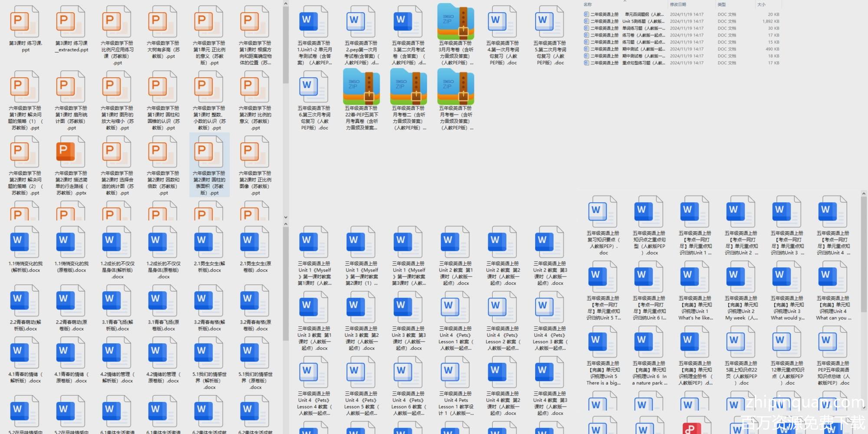The image size is (868, 434).
Task: Select the 月考卷二 360 ZIP archive icon
Action: point(408,86)
